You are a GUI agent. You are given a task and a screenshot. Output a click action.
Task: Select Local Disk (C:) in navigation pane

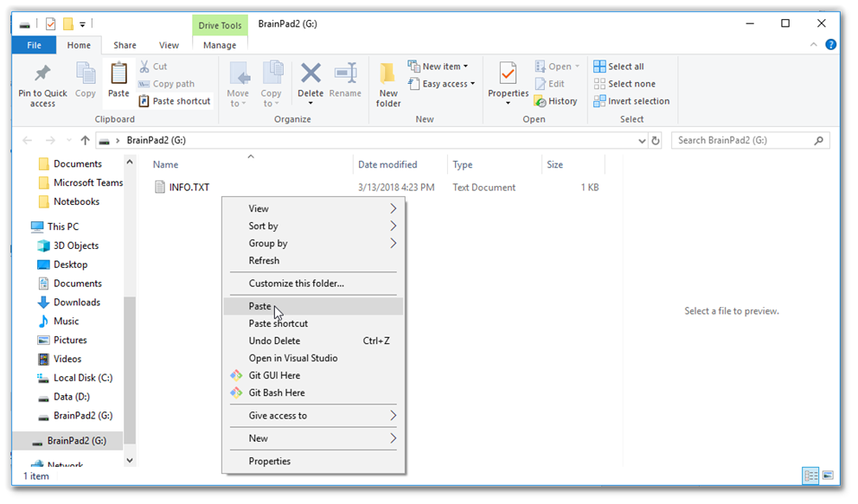pyautogui.click(x=82, y=378)
